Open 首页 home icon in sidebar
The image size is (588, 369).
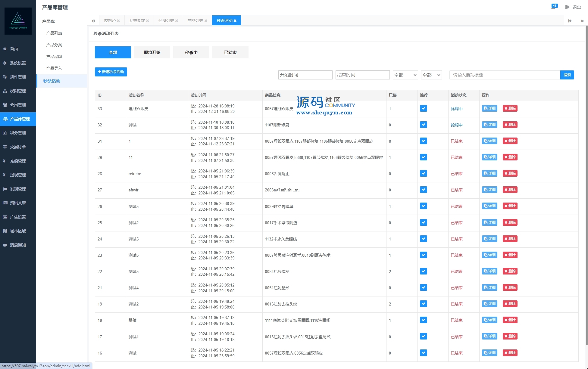[5, 49]
